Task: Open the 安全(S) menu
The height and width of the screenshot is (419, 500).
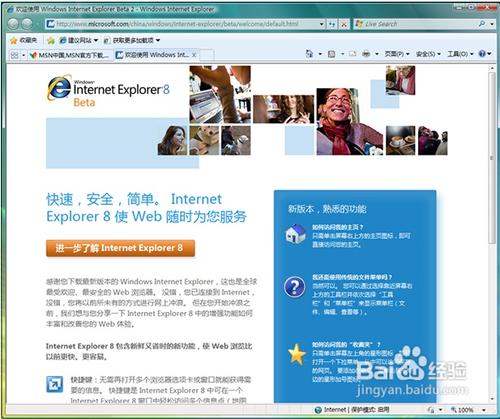Action: 428,54
